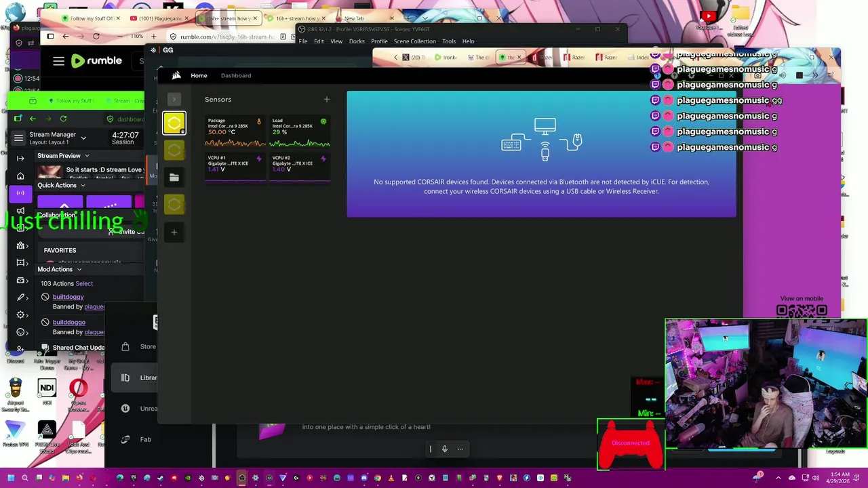Viewport: 868px width, 488px height.
Task: Select the VCPU #1 voltage sensor card
Action: 235,167
